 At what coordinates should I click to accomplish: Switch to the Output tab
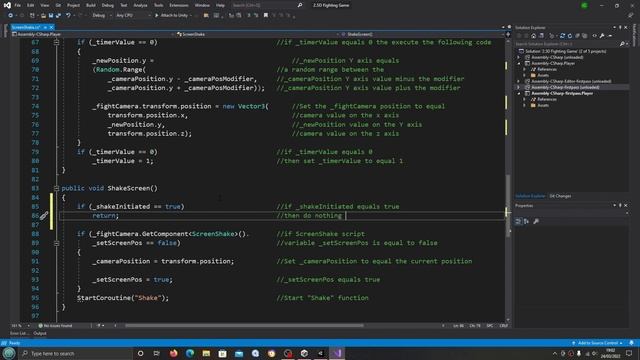pos(40,333)
